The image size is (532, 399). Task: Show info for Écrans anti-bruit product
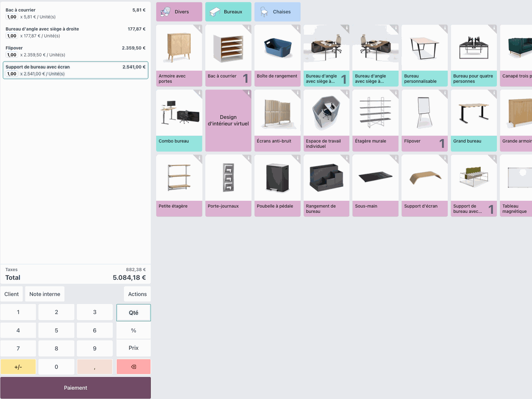pyautogui.click(x=297, y=93)
